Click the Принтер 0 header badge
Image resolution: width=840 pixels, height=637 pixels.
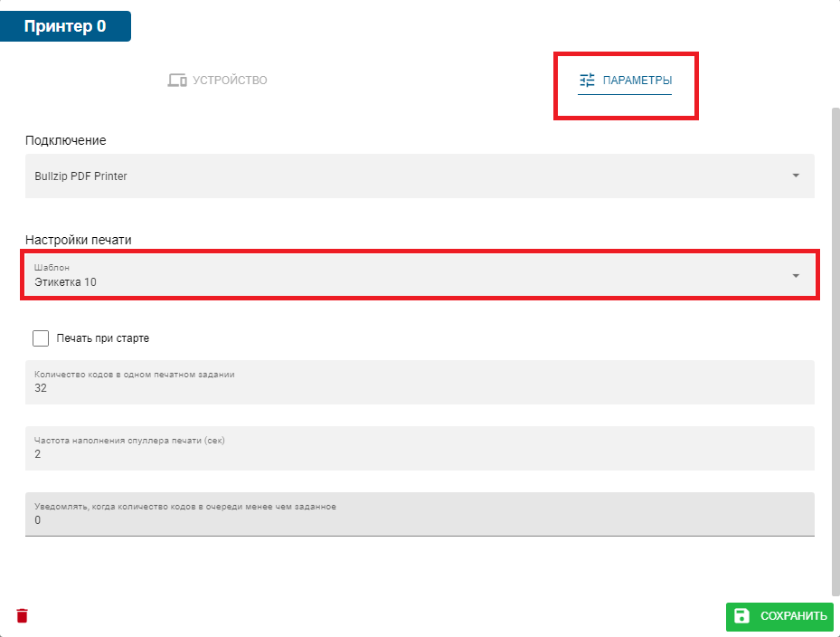point(65,26)
